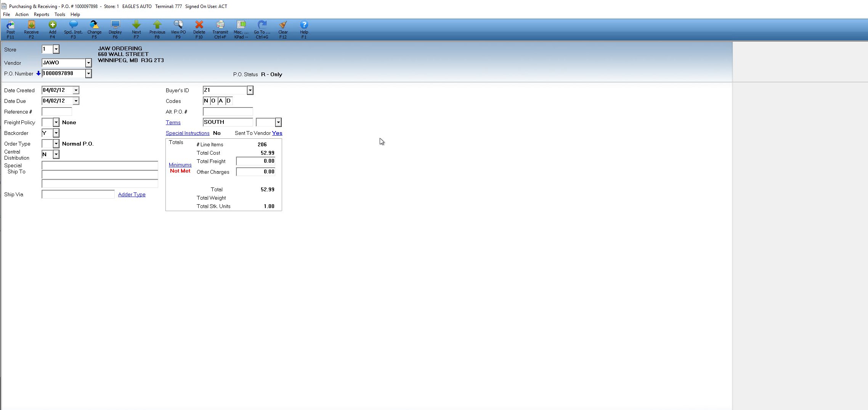Open Special Instructions via the Spcl. Inst. icon
This screenshot has height=410, width=868.
pyautogui.click(x=73, y=30)
